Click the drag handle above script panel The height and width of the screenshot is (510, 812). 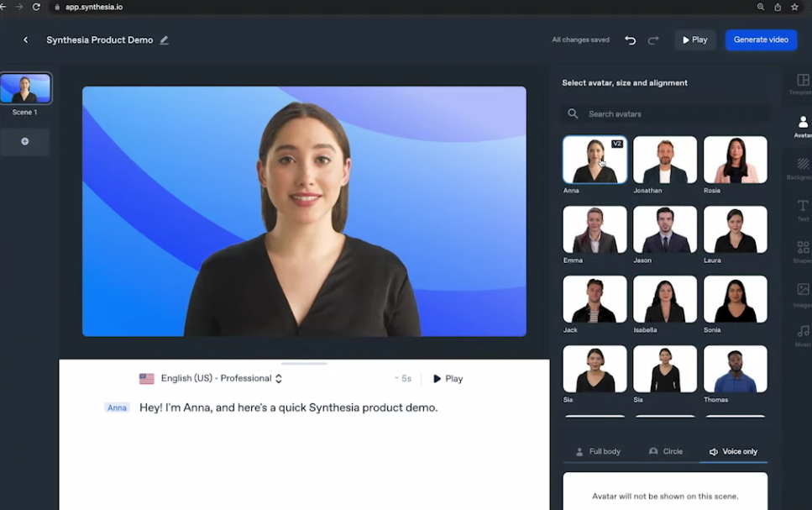304,363
